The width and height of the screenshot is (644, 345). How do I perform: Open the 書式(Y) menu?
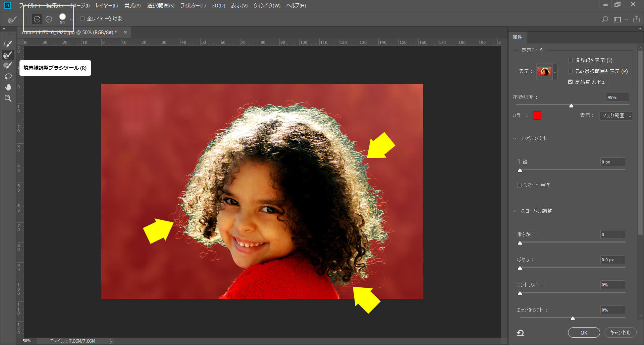click(x=132, y=6)
